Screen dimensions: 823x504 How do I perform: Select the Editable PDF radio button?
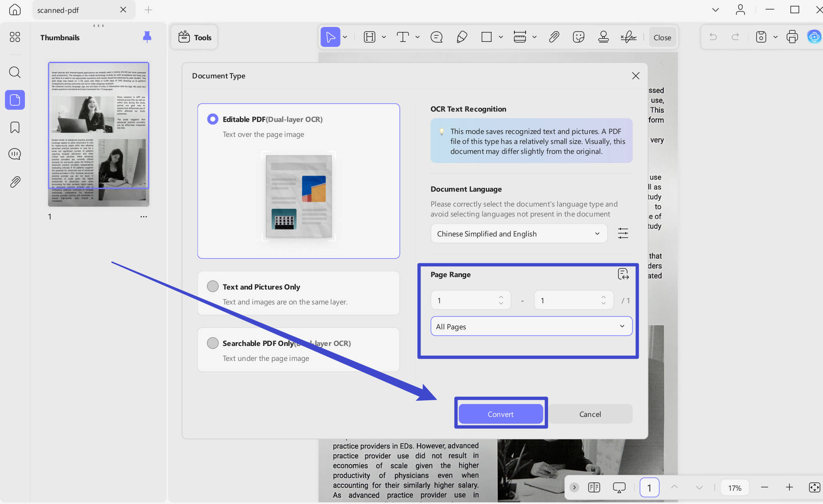213,119
